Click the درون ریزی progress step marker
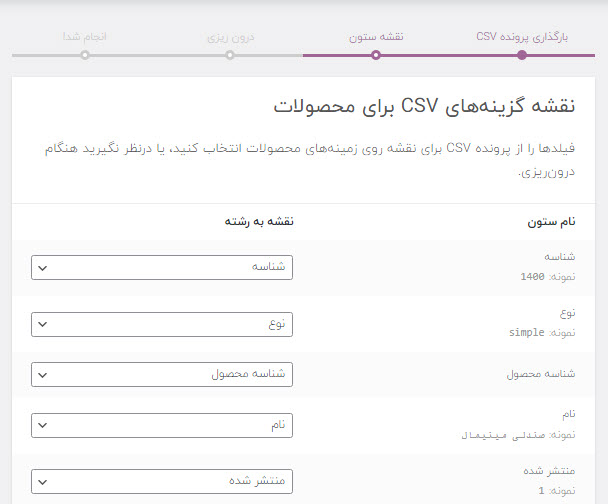The width and height of the screenshot is (608, 504). (x=230, y=55)
